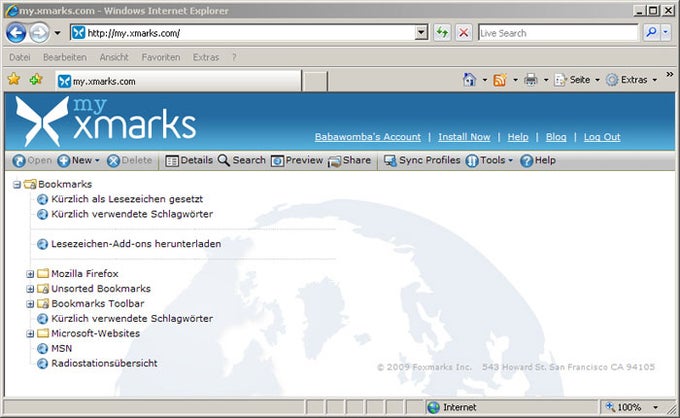Select the Mozilla Firefox folder
This screenshot has height=418, width=680.
click(x=85, y=274)
